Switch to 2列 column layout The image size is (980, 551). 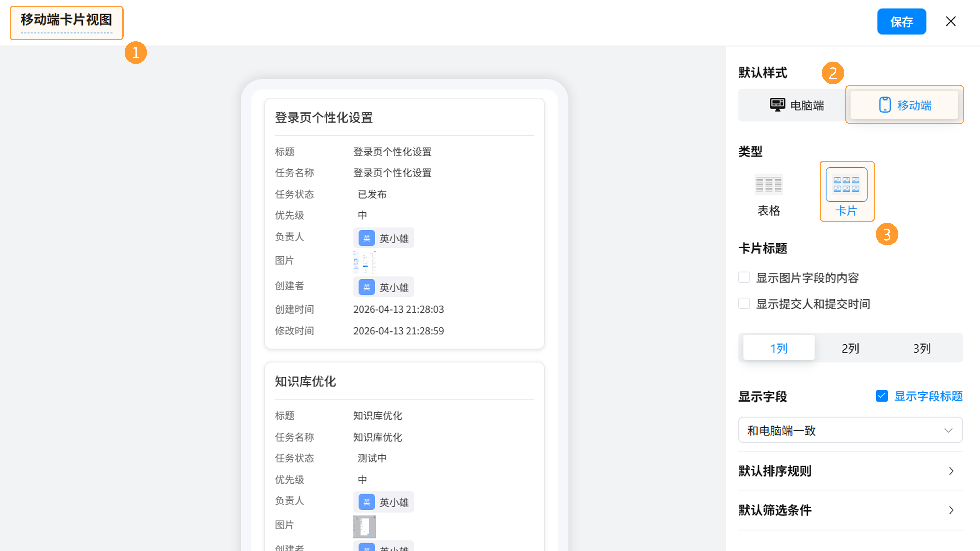(850, 348)
